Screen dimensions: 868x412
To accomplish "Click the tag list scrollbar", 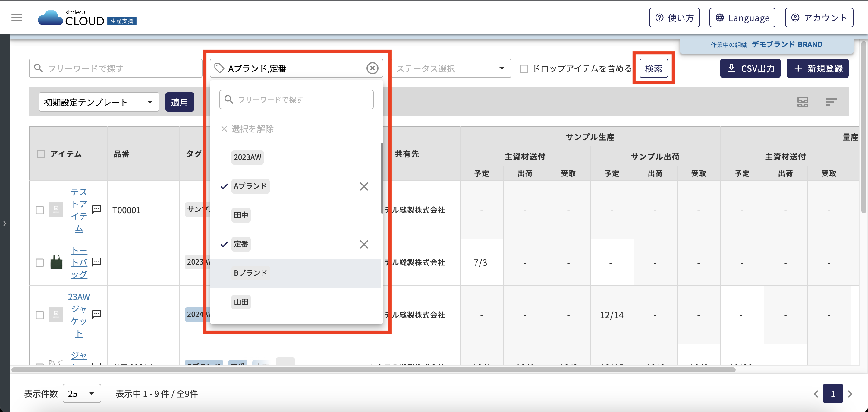I will 382,178.
